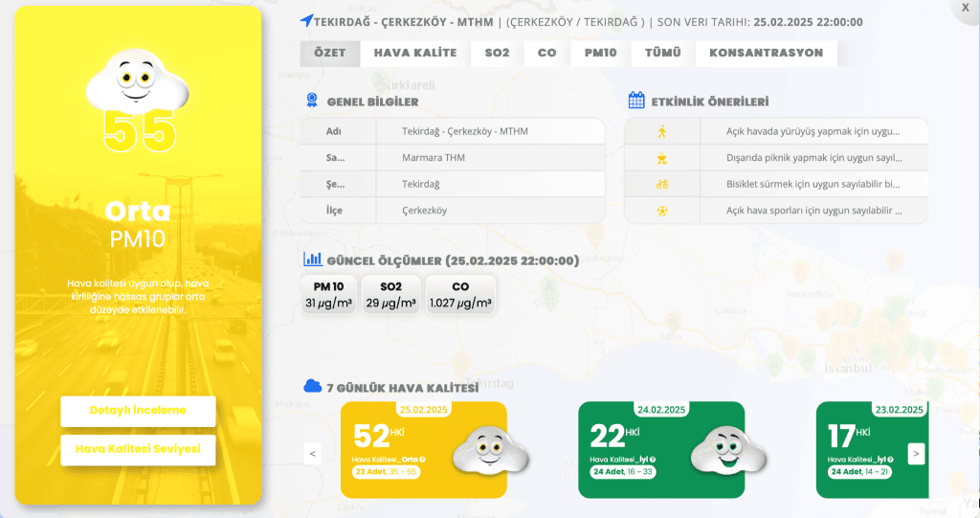The image size is (980, 518).
Task: Open the SO2 tab
Action: (x=497, y=54)
